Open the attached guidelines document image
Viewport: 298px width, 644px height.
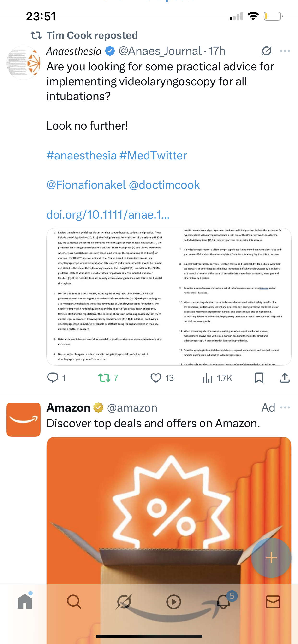[x=169, y=297]
